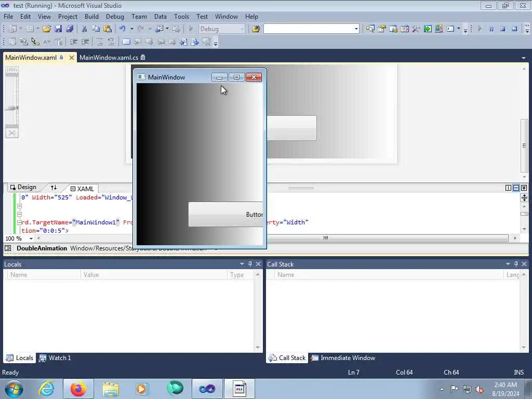The image size is (532, 399).
Task: Open Command Window icon's dropdown arrow
Action: point(458,29)
